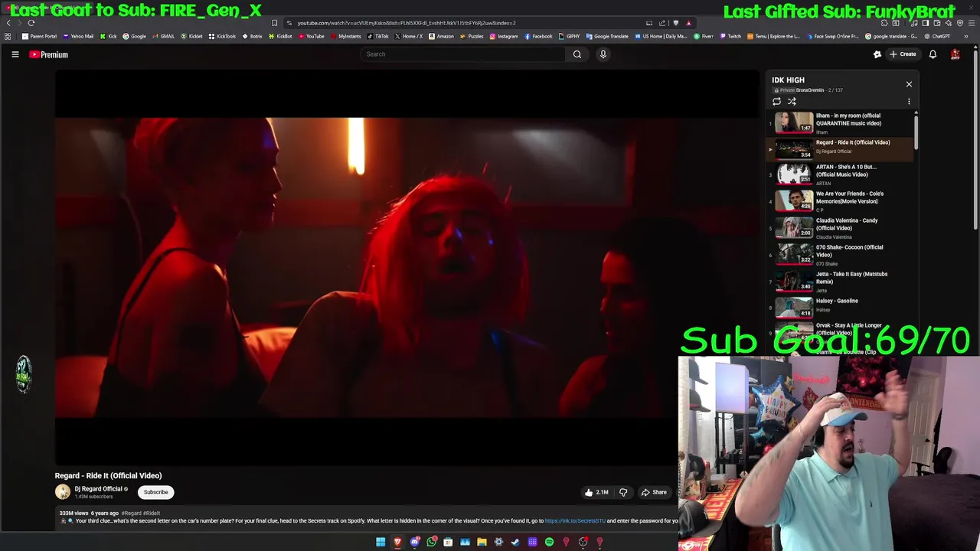Bookmark this page icon
The height and width of the screenshot is (551, 980).
click(275, 23)
